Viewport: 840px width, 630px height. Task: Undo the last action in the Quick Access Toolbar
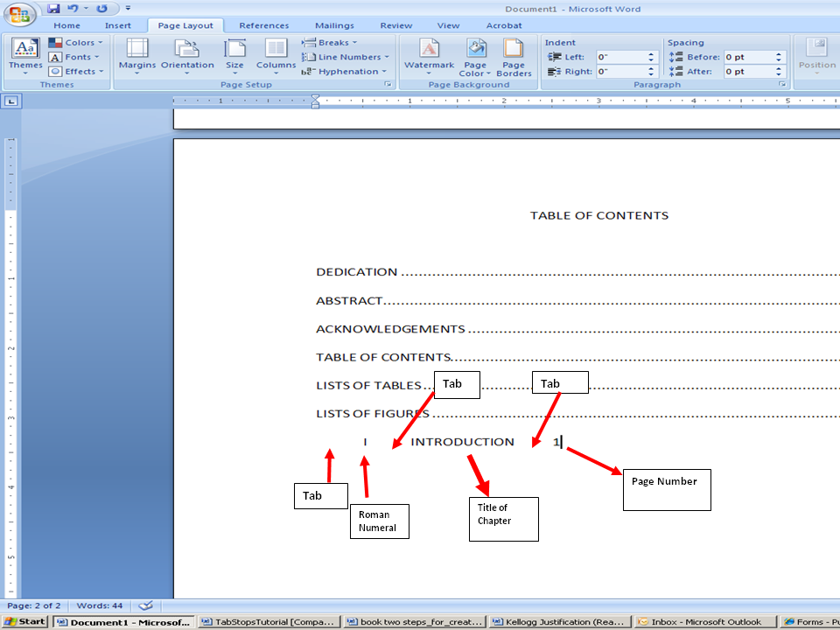[x=73, y=8]
